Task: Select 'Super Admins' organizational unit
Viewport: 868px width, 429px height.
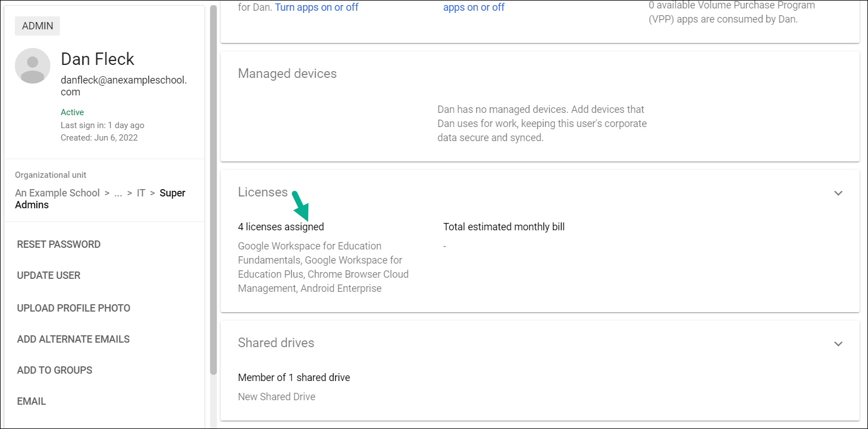Action: (x=100, y=199)
